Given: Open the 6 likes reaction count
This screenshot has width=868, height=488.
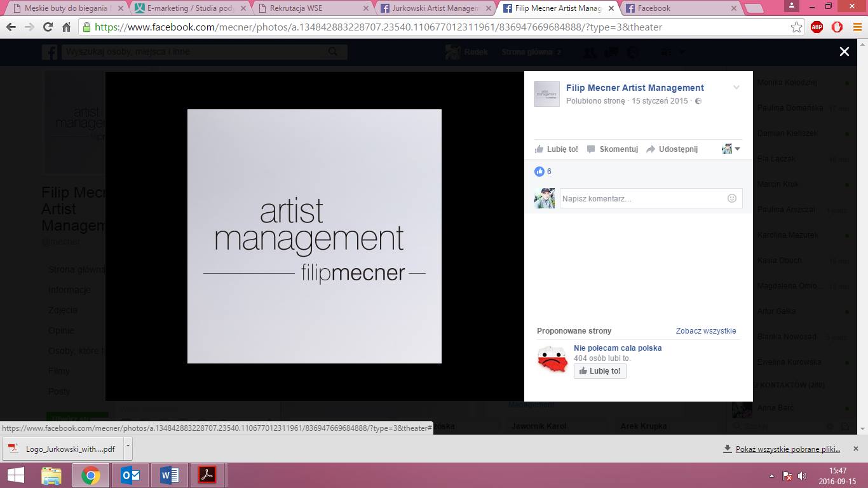Looking at the screenshot, I should pyautogui.click(x=543, y=172).
